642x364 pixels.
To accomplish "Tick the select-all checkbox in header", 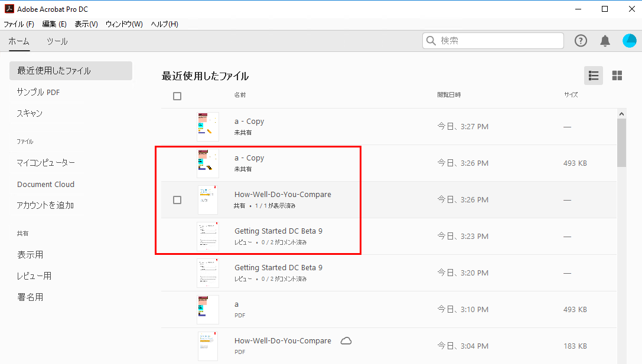I will (177, 96).
